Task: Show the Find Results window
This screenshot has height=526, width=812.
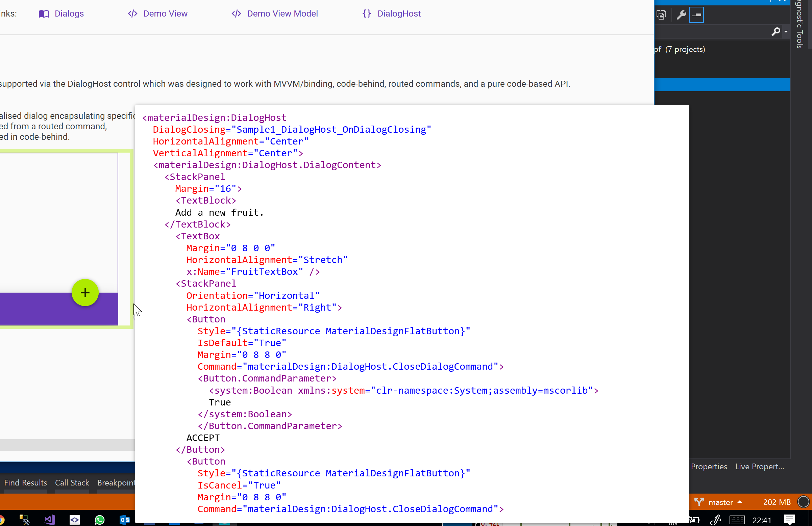Action: pyautogui.click(x=25, y=483)
